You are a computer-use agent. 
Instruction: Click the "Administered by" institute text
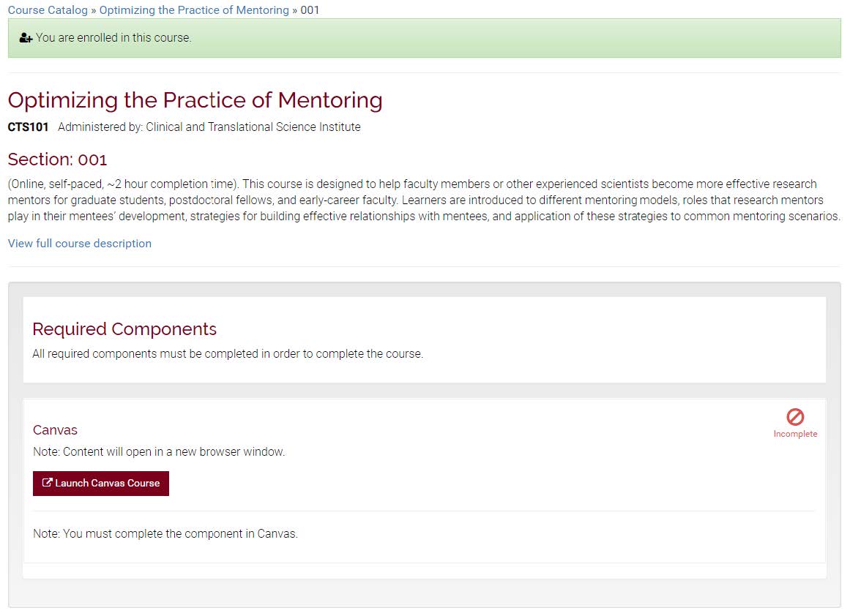(x=209, y=127)
